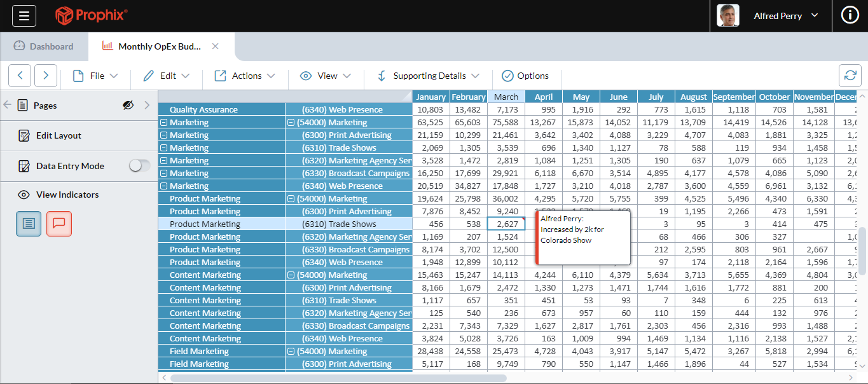Toggle Pages visibility eye icon
Image resolution: width=868 pixels, height=384 pixels.
coord(128,106)
